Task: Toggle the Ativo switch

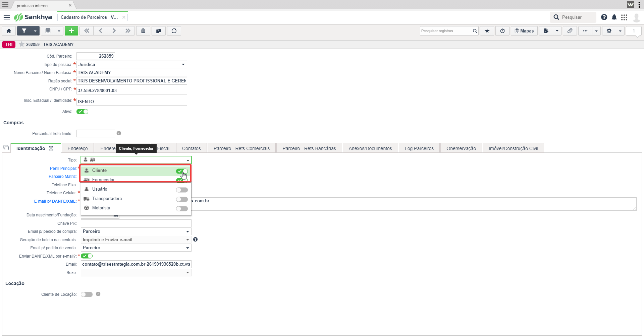Action: 83,112
